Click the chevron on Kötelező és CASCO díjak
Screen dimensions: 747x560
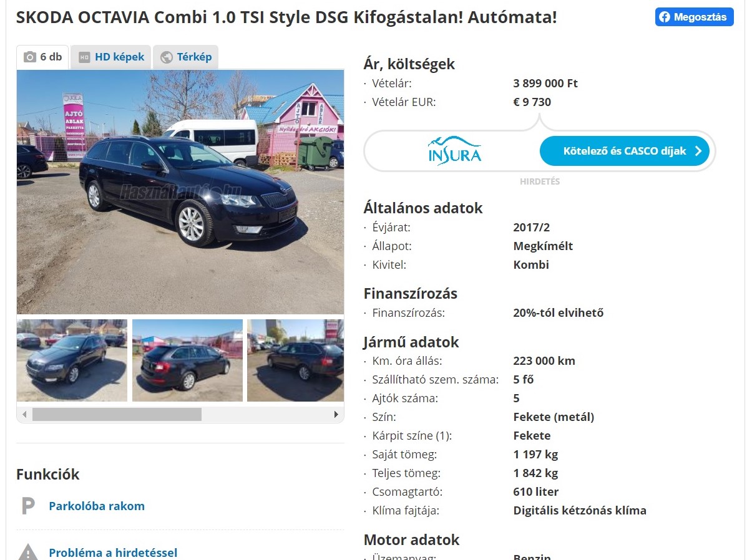(x=698, y=151)
